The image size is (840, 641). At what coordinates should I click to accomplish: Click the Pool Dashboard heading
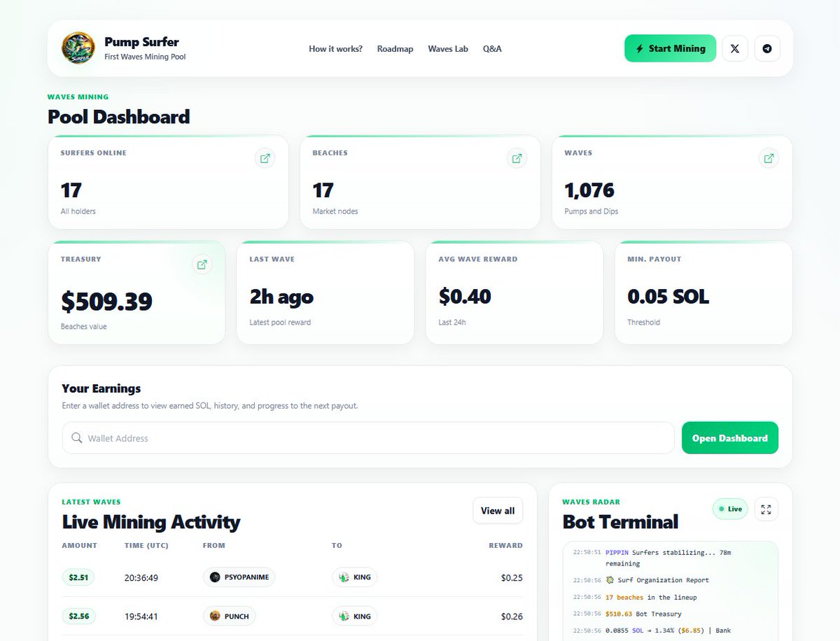pyautogui.click(x=119, y=116)
